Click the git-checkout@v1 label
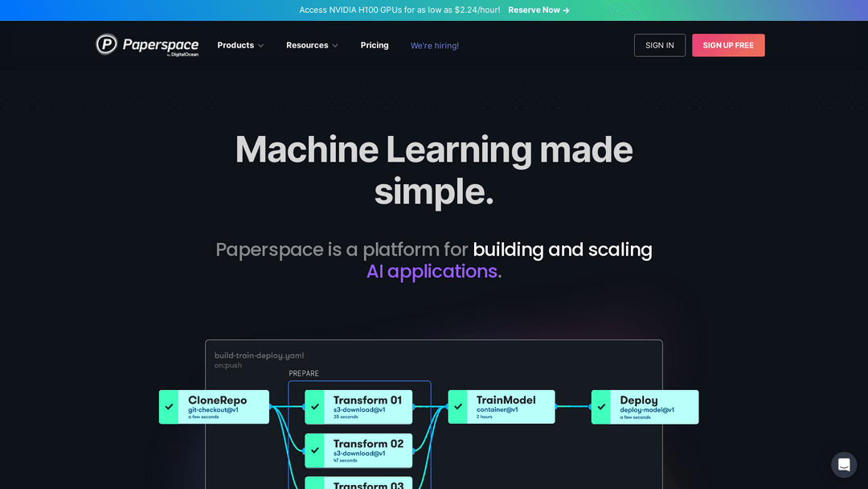868x489 pixels. [213, 410]
